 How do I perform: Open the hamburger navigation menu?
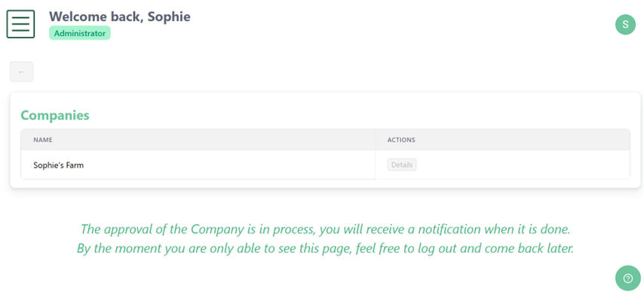point(20,24)
